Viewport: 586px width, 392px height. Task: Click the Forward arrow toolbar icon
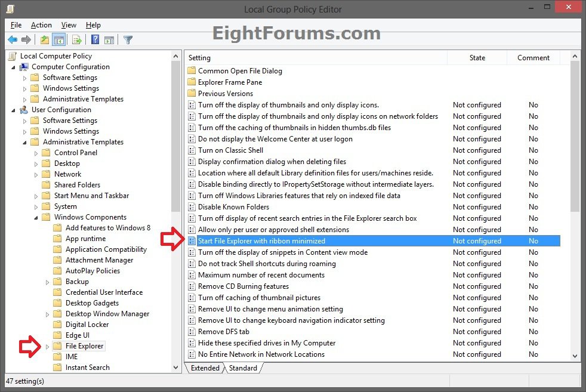(26, 40)
